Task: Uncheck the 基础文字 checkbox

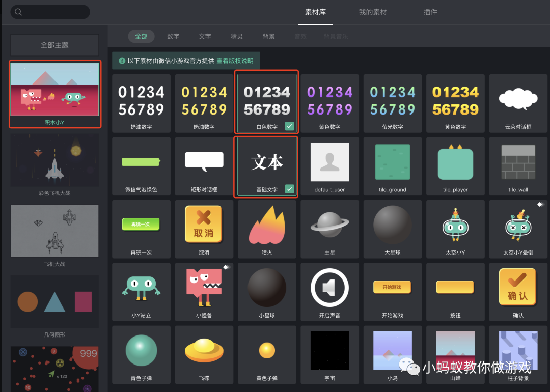Action: click(289, 189)
